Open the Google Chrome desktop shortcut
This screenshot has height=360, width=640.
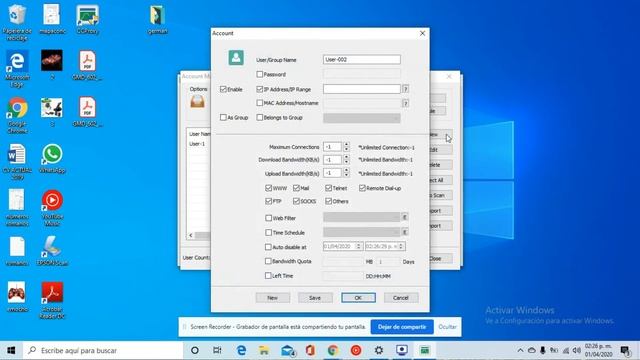click(x=17, y=115)
